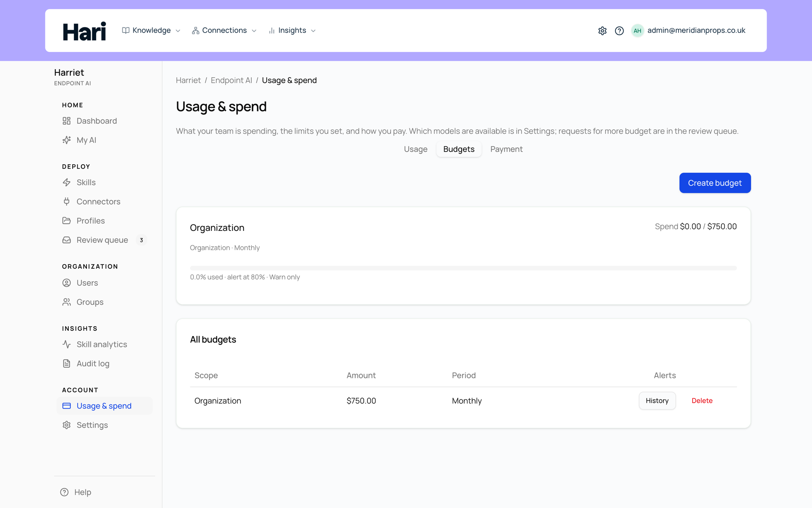Click the sidebar Settings gear icon
Screen dimensions: 812x508
click(67, 425)
